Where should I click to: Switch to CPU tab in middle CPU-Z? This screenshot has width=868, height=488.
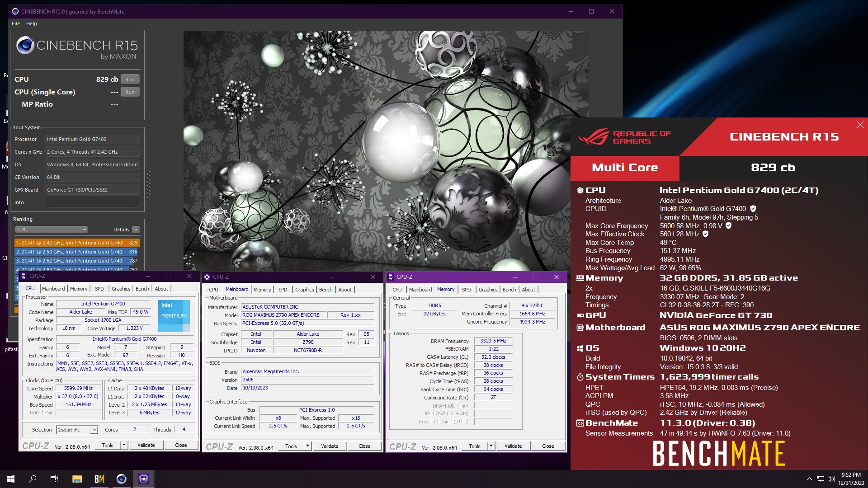(x=213, y=290)
